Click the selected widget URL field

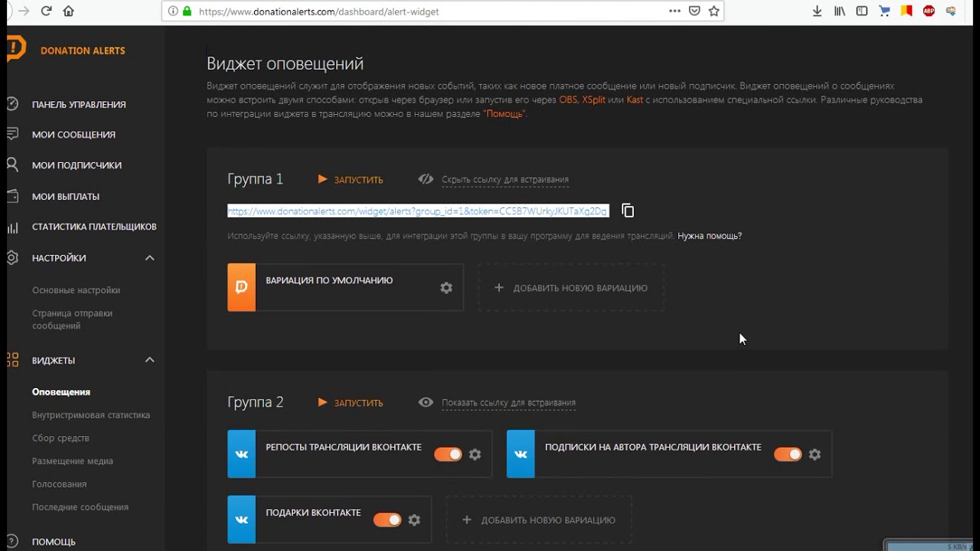tap(418, 210)
